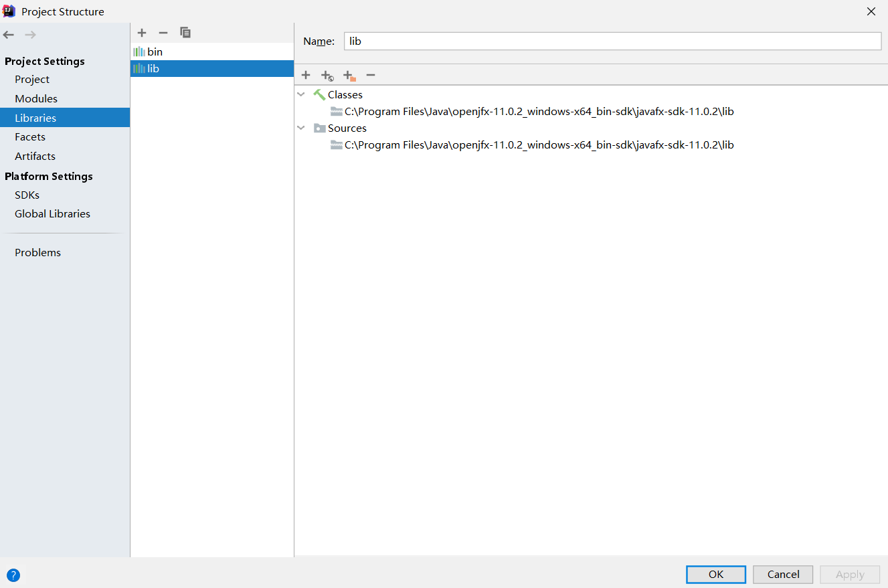
Task: Dismiss the dialog with Cancel
Action: (x=782, y=574)
